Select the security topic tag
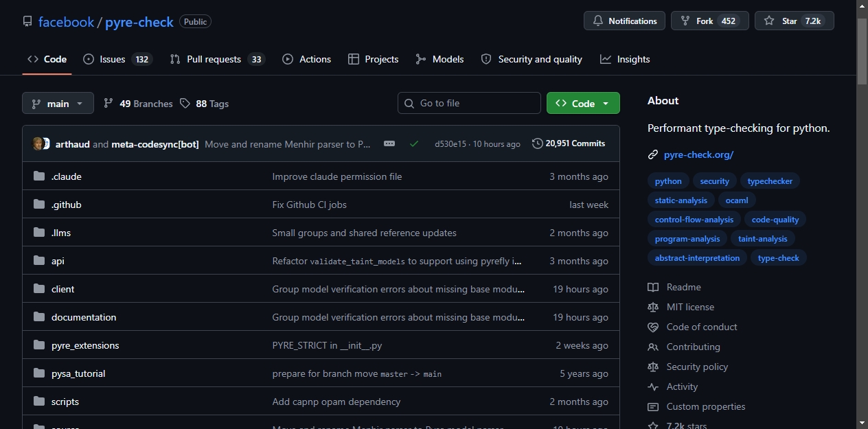Image resolution: width=868 pixels, height=429 pixels. (x=715, y=181)
